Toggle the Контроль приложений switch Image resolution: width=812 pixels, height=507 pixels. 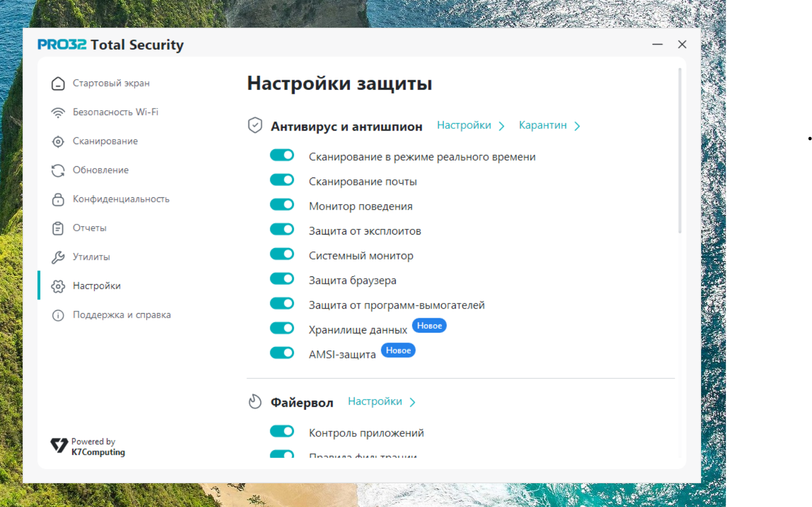282,431
